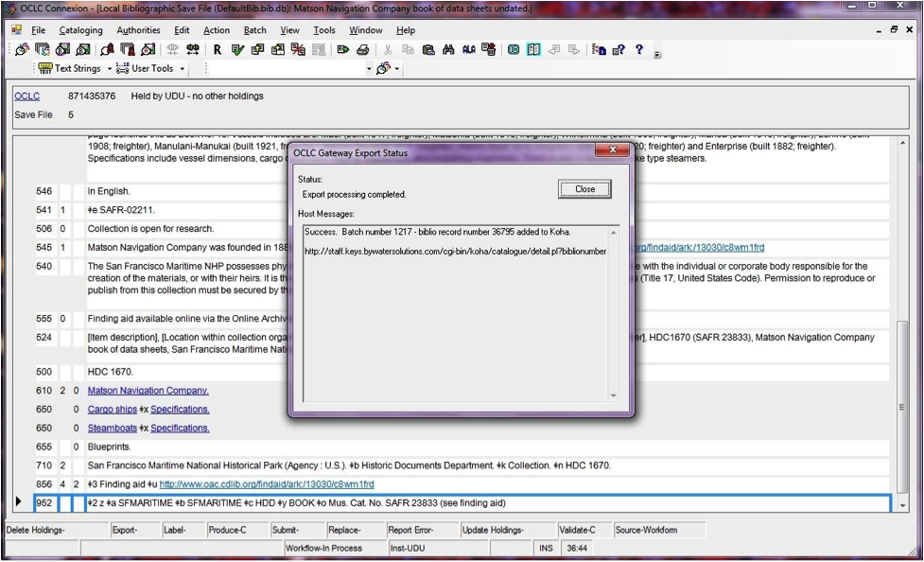
Task: Click the 'In English.' text in field 546
Action: (x=109, y=191)
